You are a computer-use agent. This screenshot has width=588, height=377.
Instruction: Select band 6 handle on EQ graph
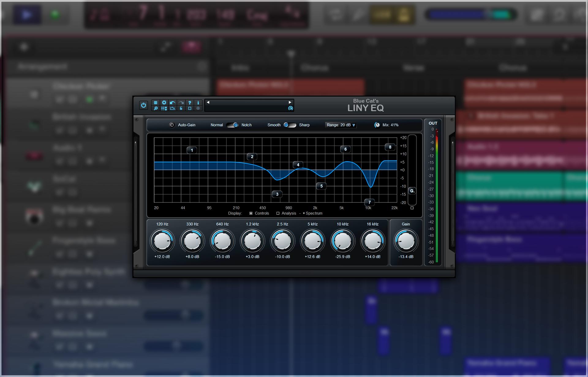tap(345, 149)
